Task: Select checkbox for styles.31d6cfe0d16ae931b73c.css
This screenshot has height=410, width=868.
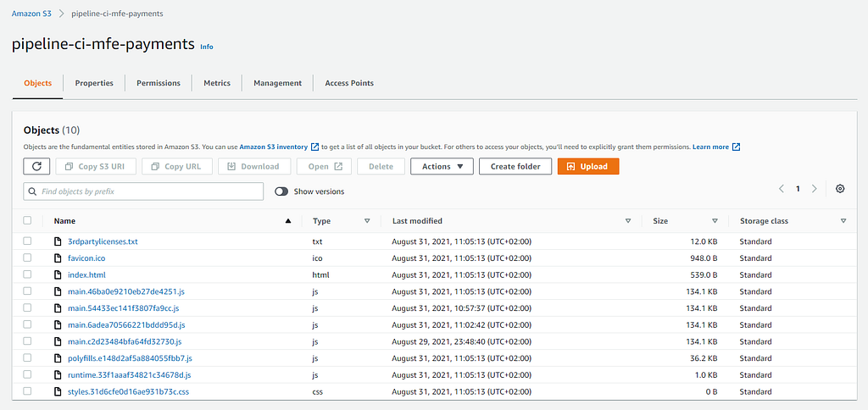Action: [27, 391]
